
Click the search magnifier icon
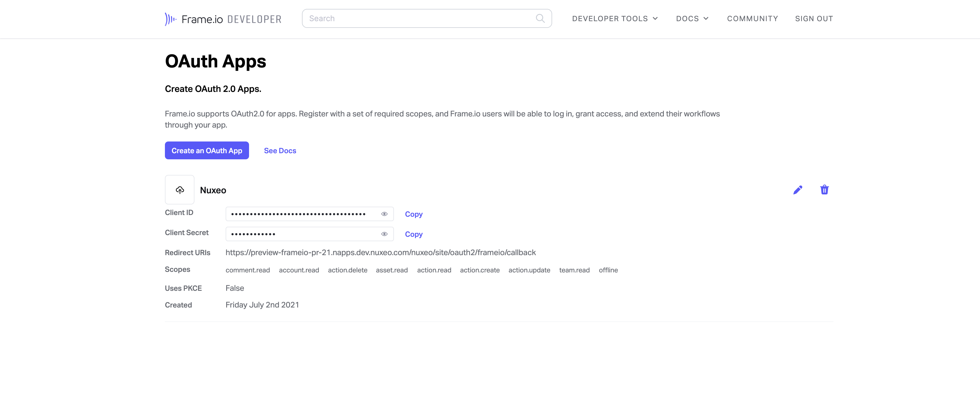tap(540, 18)
